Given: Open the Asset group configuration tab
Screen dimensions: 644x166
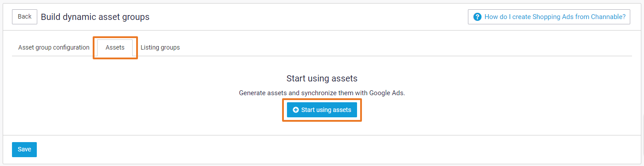Looking at the screenshot, I should coord(54,47).
